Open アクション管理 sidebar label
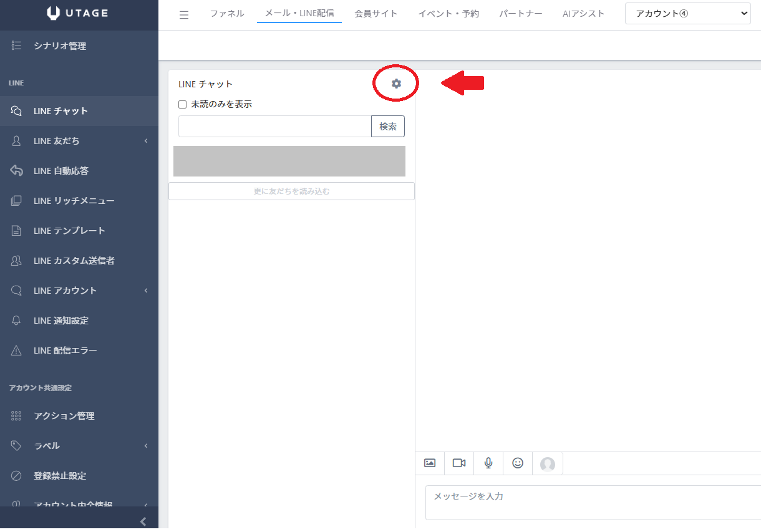Screen dimensions: 761x532 (64, 416)
